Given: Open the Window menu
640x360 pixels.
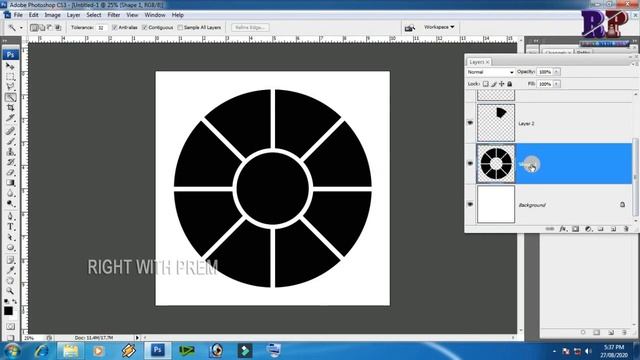Looking at the screenshot, I should tap(155, 15).
